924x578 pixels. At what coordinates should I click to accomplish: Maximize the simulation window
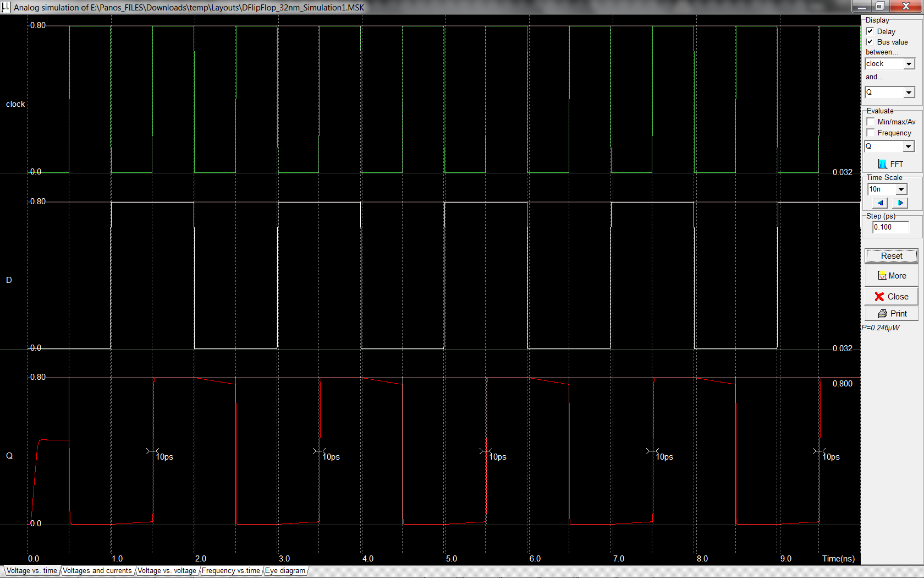(x=880, y=6)
